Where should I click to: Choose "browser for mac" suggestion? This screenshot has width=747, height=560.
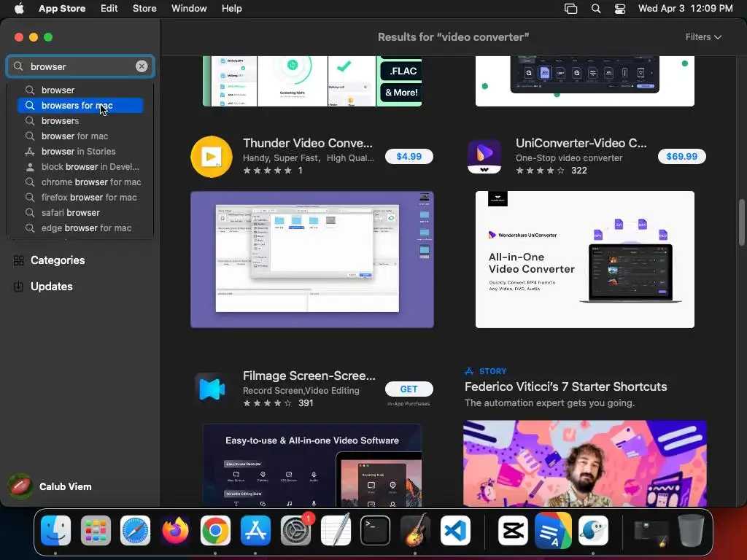[x=80, y=136]
